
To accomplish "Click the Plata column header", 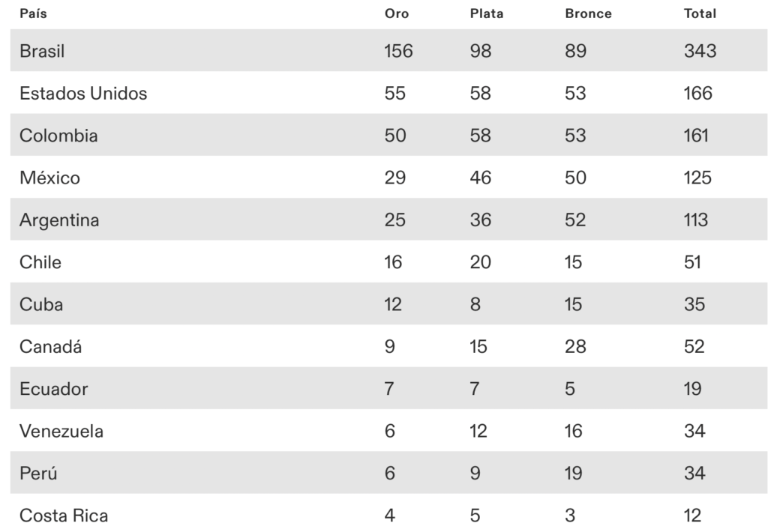I will [486, 13].
